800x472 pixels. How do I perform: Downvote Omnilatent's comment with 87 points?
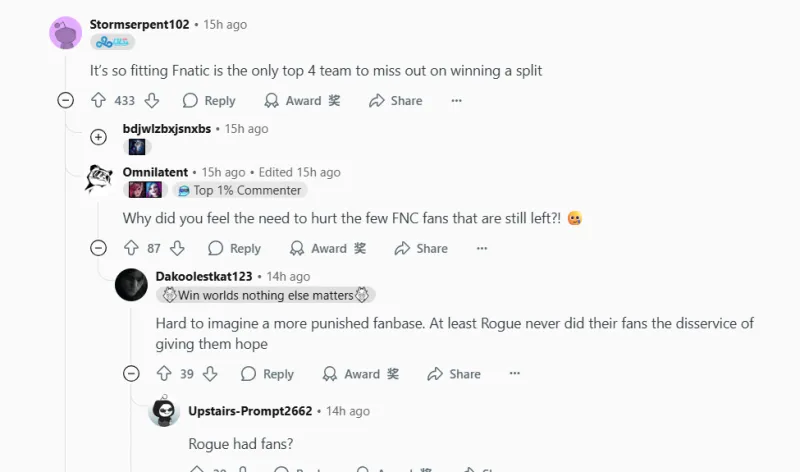177,248
